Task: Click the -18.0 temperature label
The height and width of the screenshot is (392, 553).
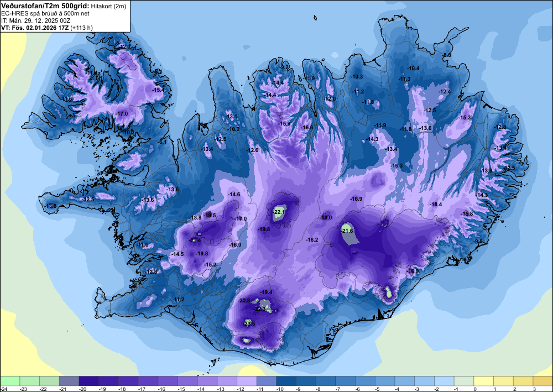Action: click(326, 218)
